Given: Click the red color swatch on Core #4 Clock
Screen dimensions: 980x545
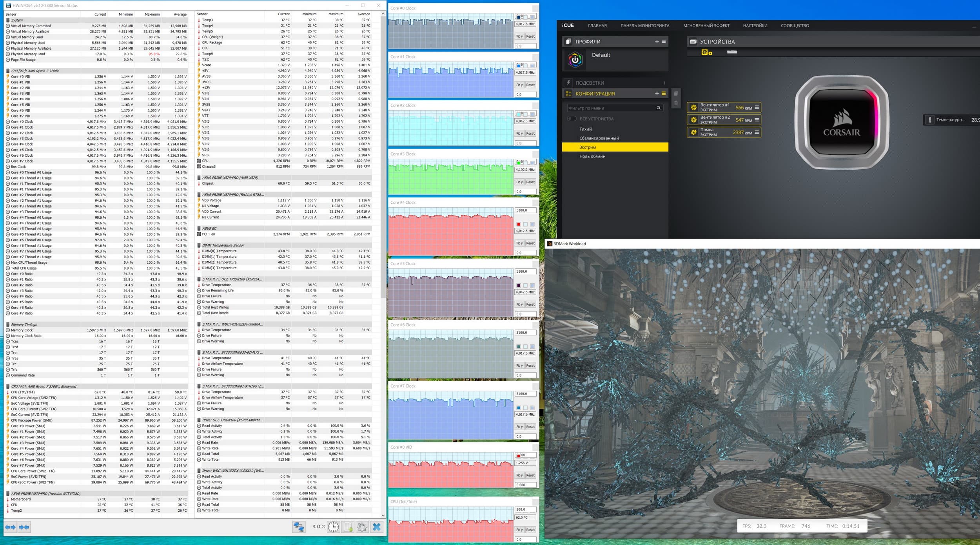Looking at the screenshot, I should point(519,225).
